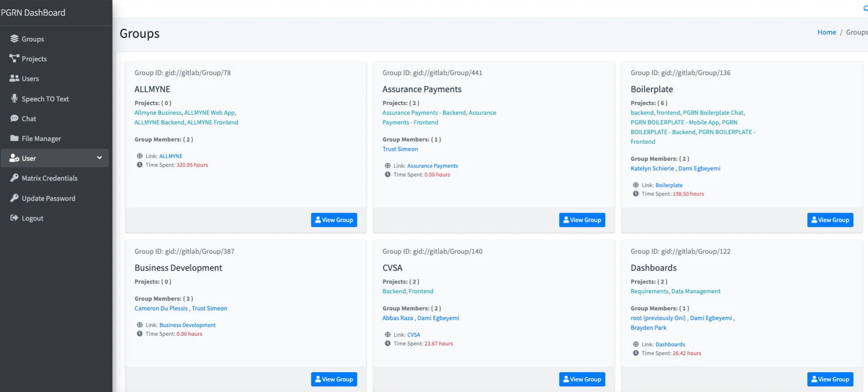The image size is (868, 392).
Task: Open the PGRN DashBoard brand link
Action: pos(33,12)
